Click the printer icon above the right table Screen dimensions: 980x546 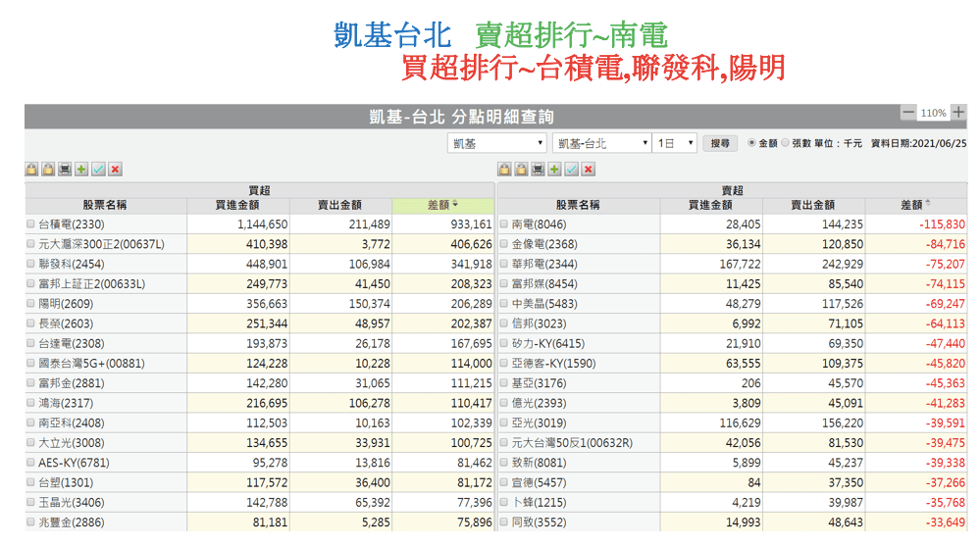pos(538,170)
